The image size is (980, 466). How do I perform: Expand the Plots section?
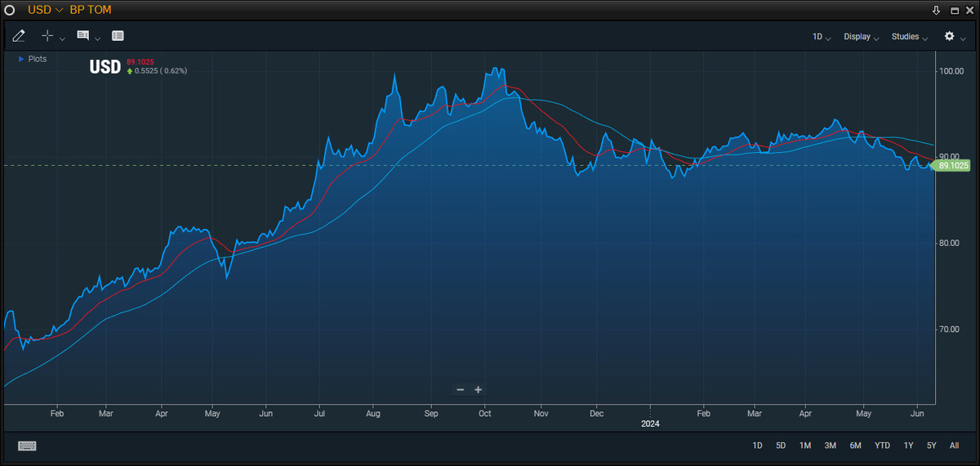(x=33, y=59)
